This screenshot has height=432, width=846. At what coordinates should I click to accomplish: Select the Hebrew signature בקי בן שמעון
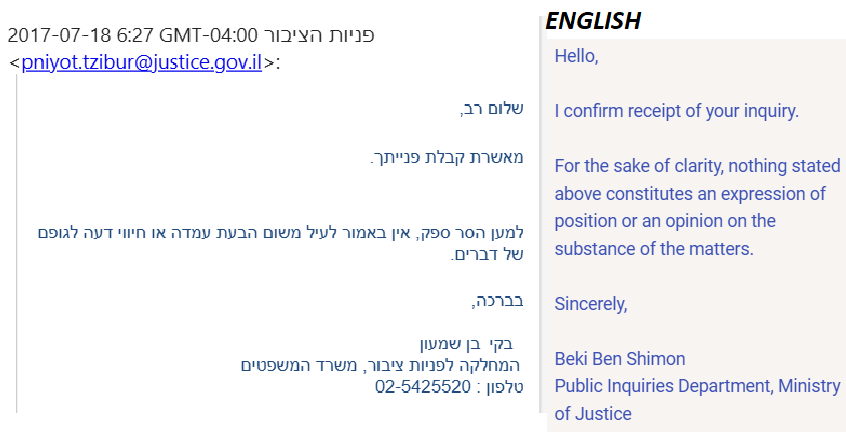tap(476, 342)
